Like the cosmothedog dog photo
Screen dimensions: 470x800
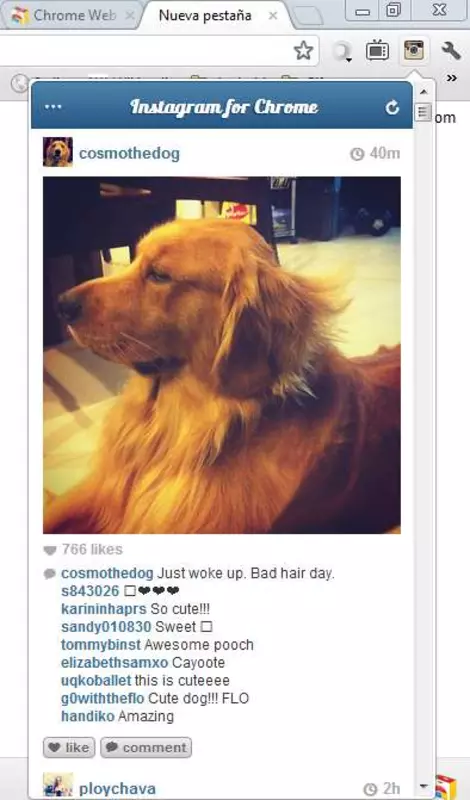[69, 747]
